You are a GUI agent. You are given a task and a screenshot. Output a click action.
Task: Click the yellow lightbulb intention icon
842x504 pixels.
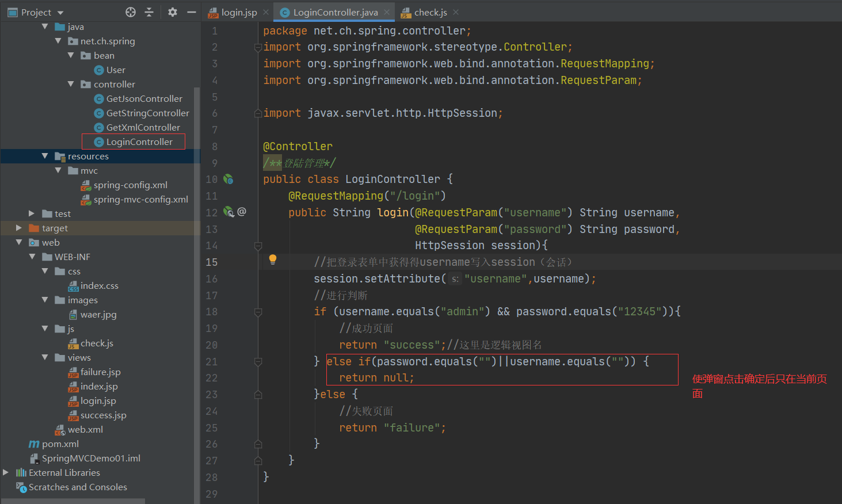click(x=273, y=259)
